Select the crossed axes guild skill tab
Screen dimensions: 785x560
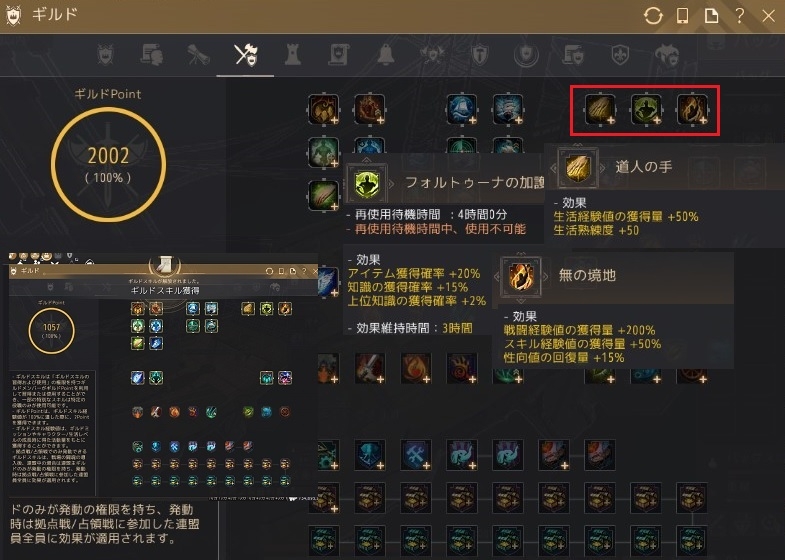click(245, 55)
